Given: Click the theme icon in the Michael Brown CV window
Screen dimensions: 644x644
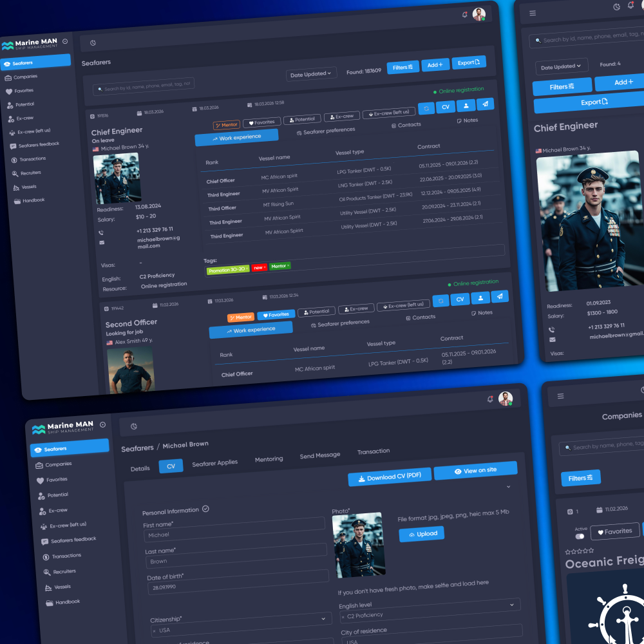Looking at the screenshot, I should [134, 426].
